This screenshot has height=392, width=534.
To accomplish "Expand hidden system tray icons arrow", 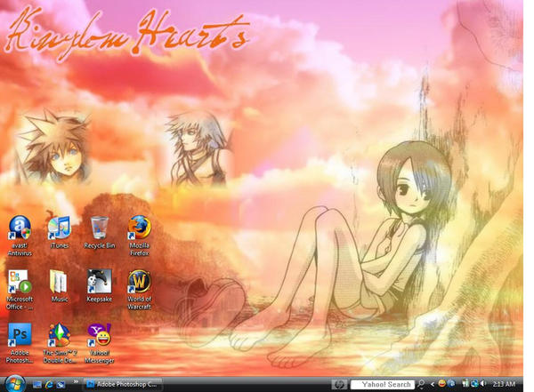I will (x=433, y=385).
